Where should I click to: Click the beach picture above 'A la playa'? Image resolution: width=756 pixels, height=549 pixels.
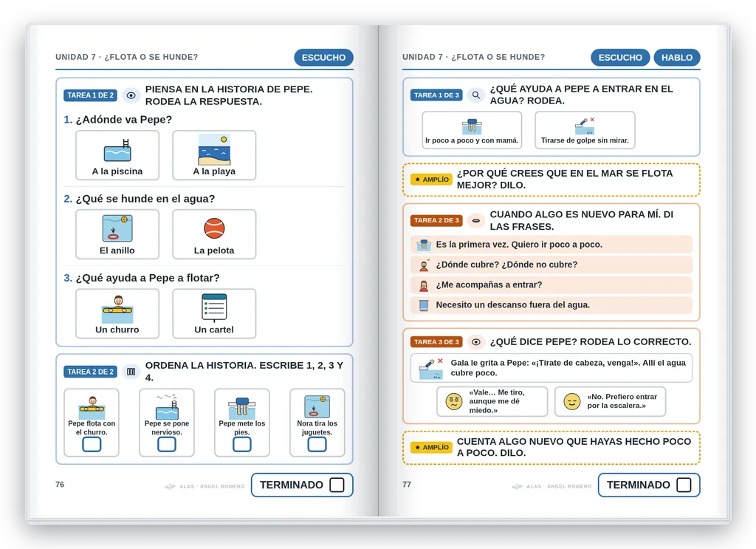(x=214, y=149)
